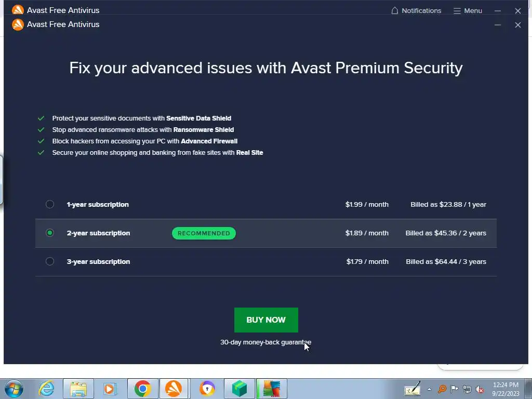
Task: Open Windows Explorer folder in taskbar
Action: [78, 389]
